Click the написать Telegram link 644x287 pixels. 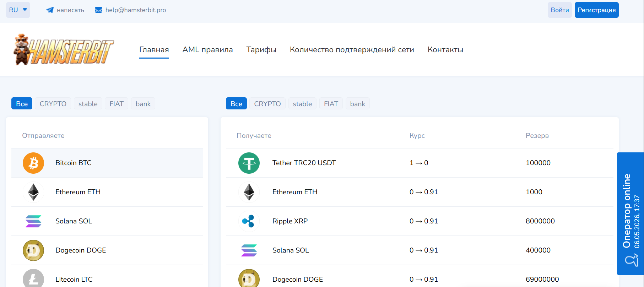tap(70, 10)
